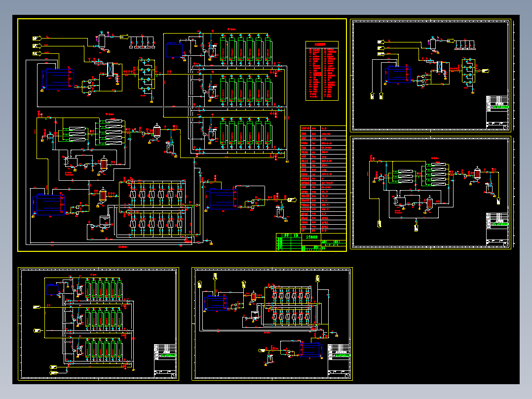Select the small open tank at main sheet bottom
532x399 pixels.
105,222
